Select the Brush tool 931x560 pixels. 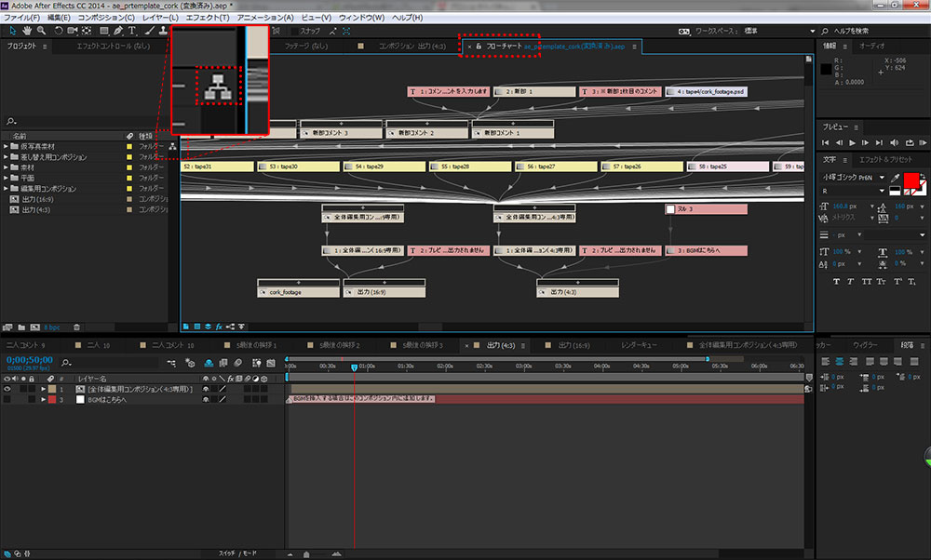coord(150,31)
